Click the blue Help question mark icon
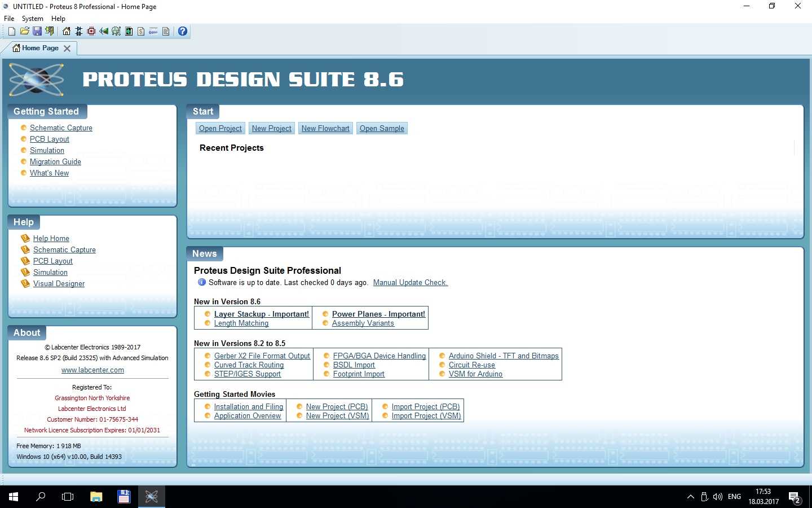 coord(183,32)
